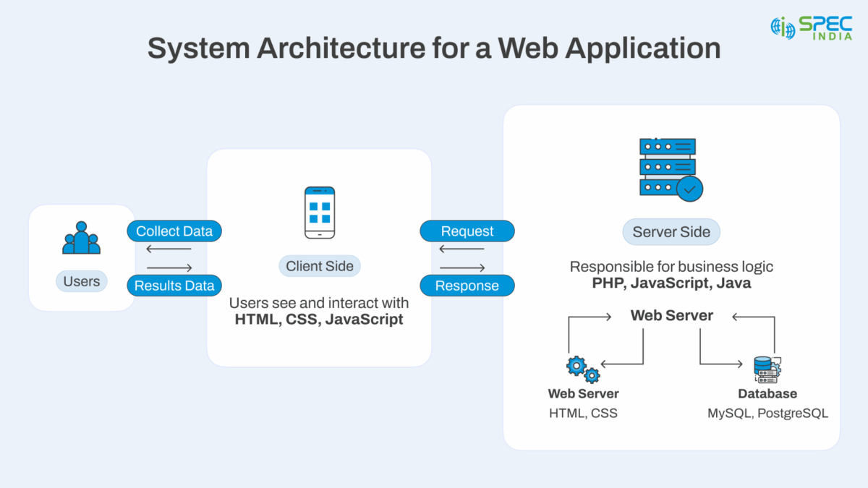Screen dimensions: 868x488
Task: Click the Results Data pill
Action: (174, 286)
